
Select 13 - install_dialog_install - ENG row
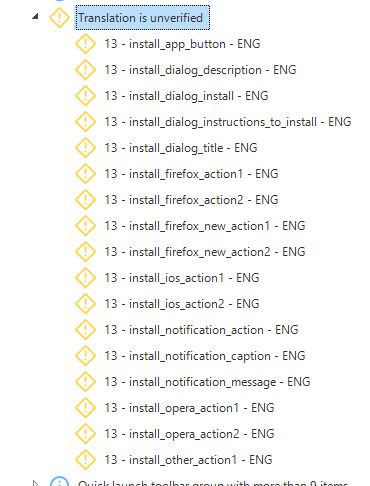pyautogui.click(x=186, y=96)
